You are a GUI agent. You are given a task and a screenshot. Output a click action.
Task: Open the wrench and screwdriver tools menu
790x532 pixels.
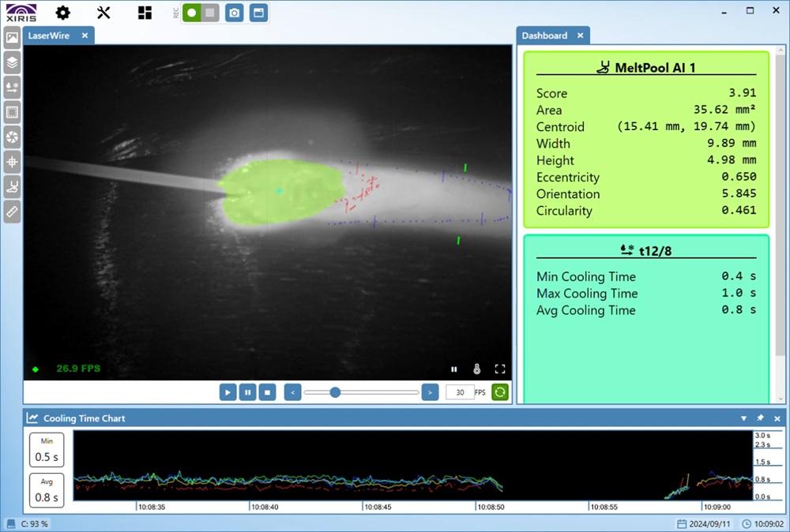point(103,13)
